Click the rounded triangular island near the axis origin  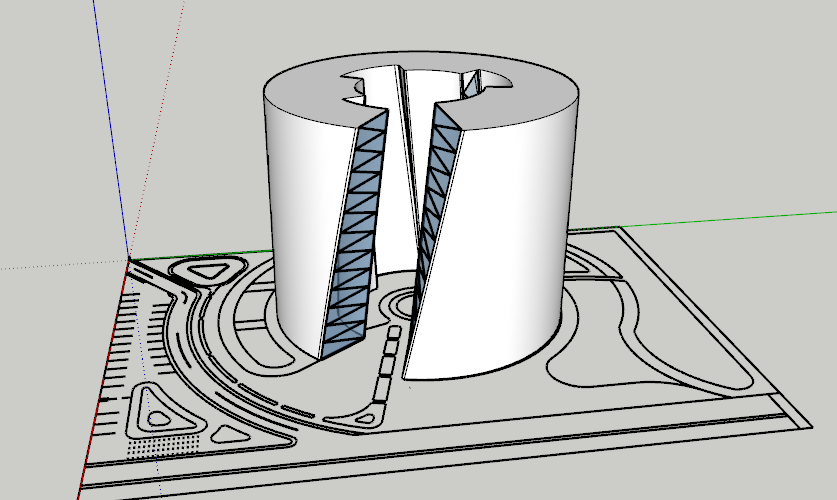click(209, 271)
